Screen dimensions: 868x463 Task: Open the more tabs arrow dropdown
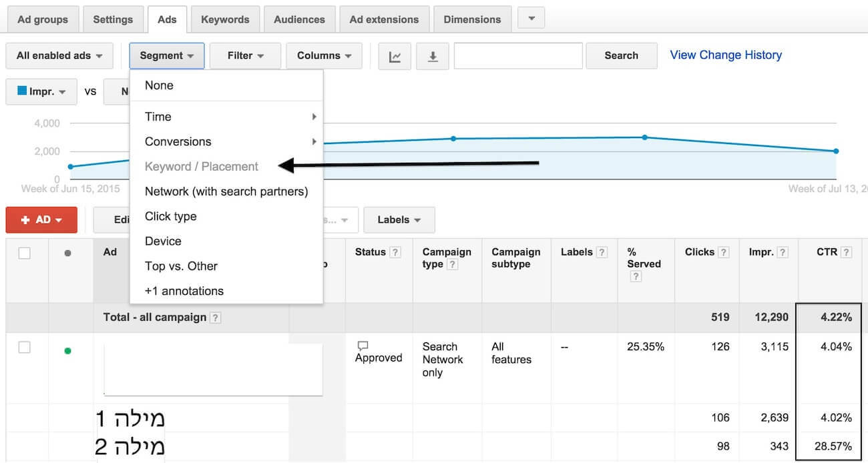531,18
